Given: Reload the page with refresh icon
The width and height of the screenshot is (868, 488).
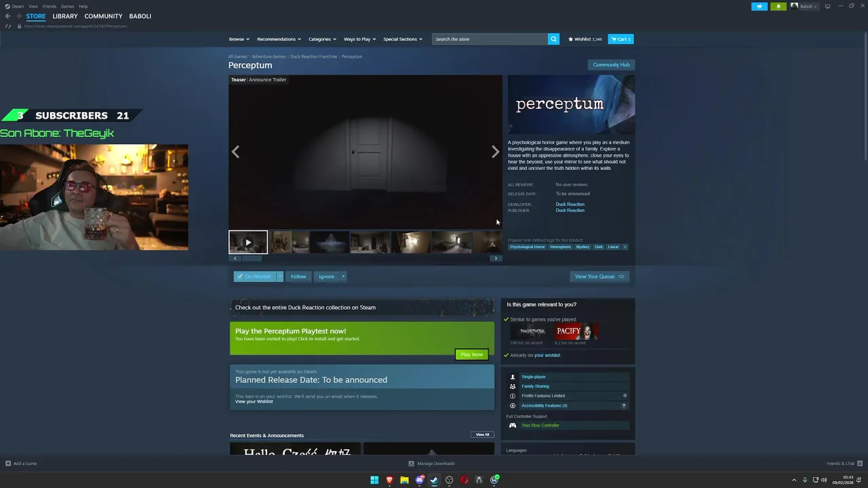Looking at the screenshot, I should (8, 26).
